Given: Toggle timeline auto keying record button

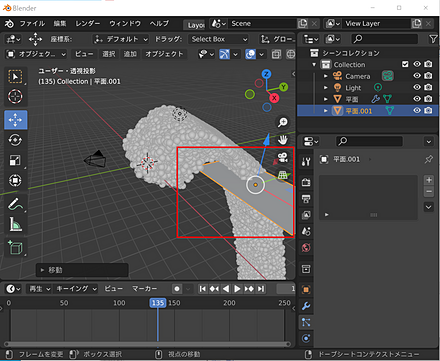Looking at the screenshot, I should [177, 289].
